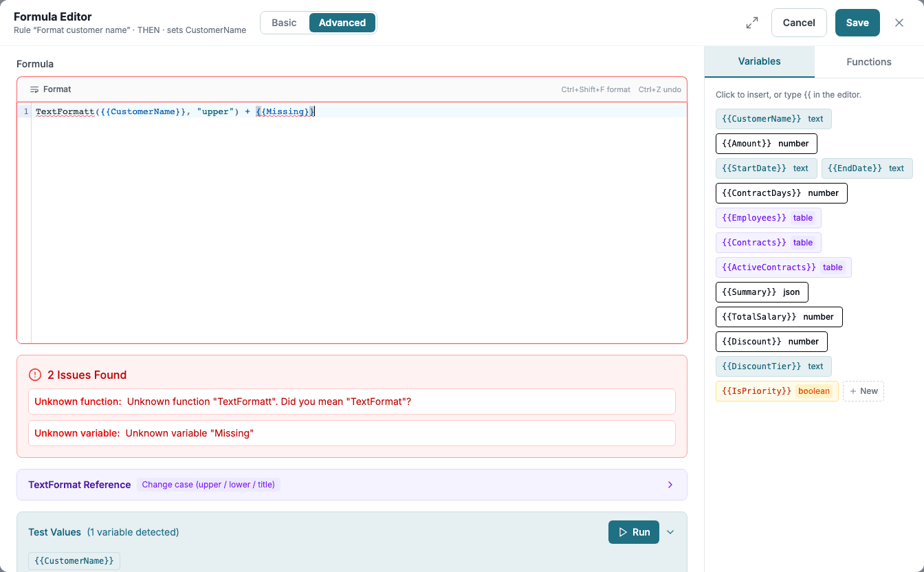Insert the {{Contracts}} table variable
Image resolution: width=924 pixels, height=572 pixels.
coord(768,243)
